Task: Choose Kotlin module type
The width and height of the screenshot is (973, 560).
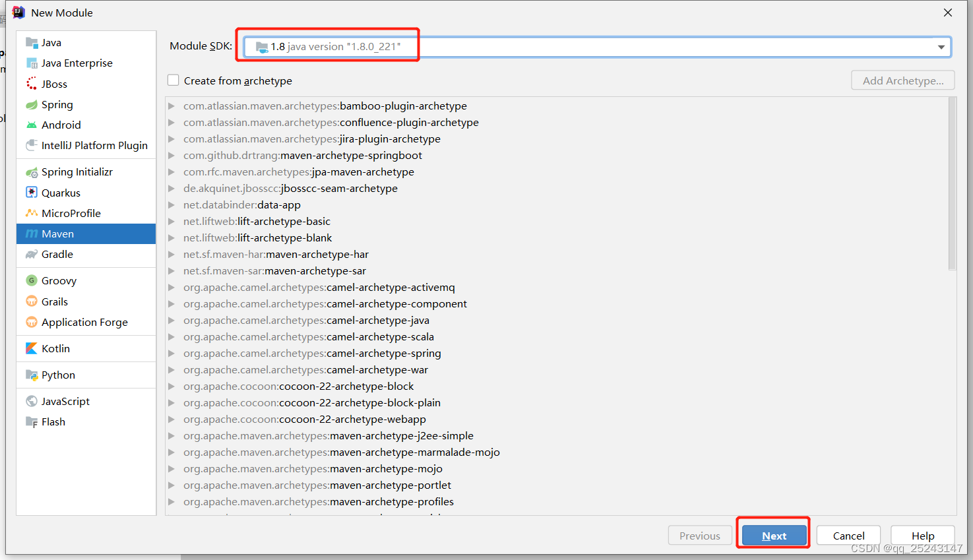Action: pos(86,348)
